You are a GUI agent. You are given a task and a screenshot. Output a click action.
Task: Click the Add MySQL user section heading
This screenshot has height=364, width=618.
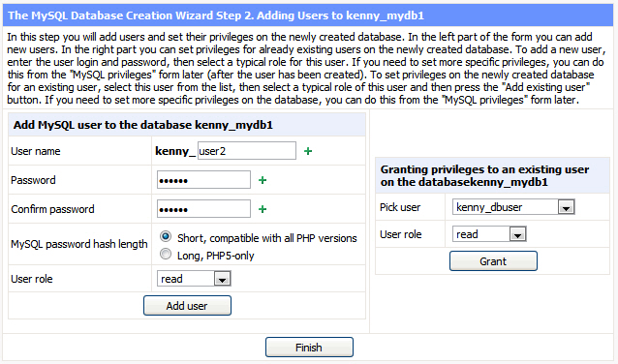(x=143, y=125)
